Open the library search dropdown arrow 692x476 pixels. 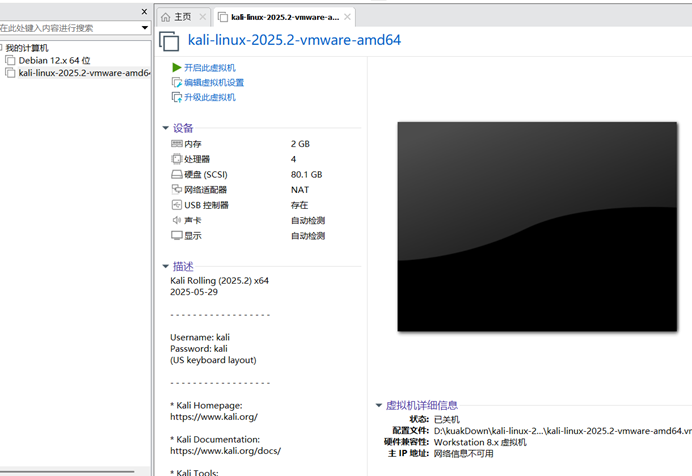click(144, 28)
